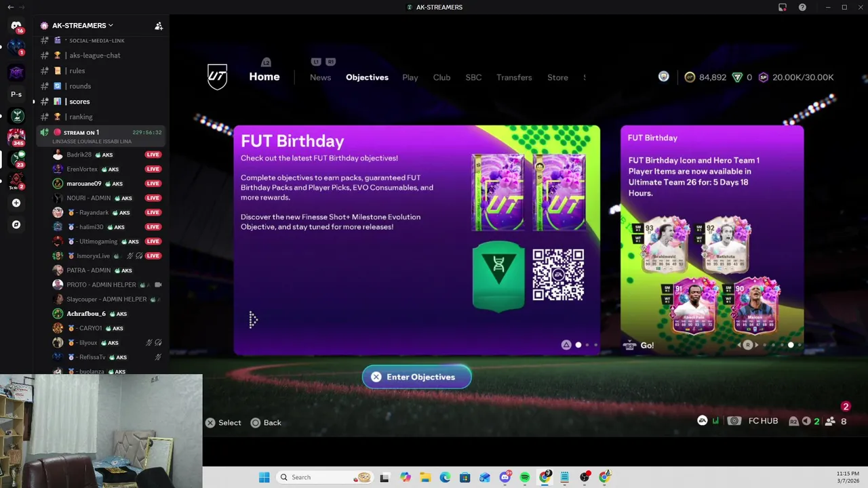Open File Explorer from the taskbar
This screenshot has height=488, width=868.
pos(425,477)
